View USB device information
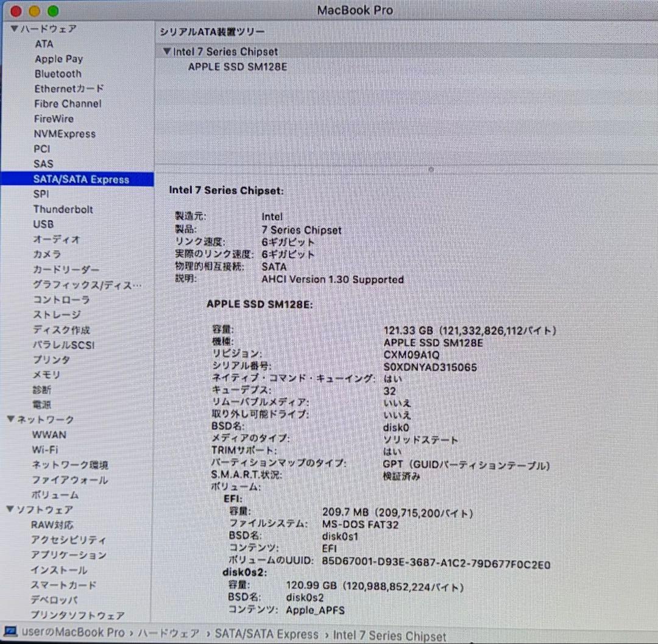Image resolution: width=658 pixels, height=644 pixels. click(43, 224)
